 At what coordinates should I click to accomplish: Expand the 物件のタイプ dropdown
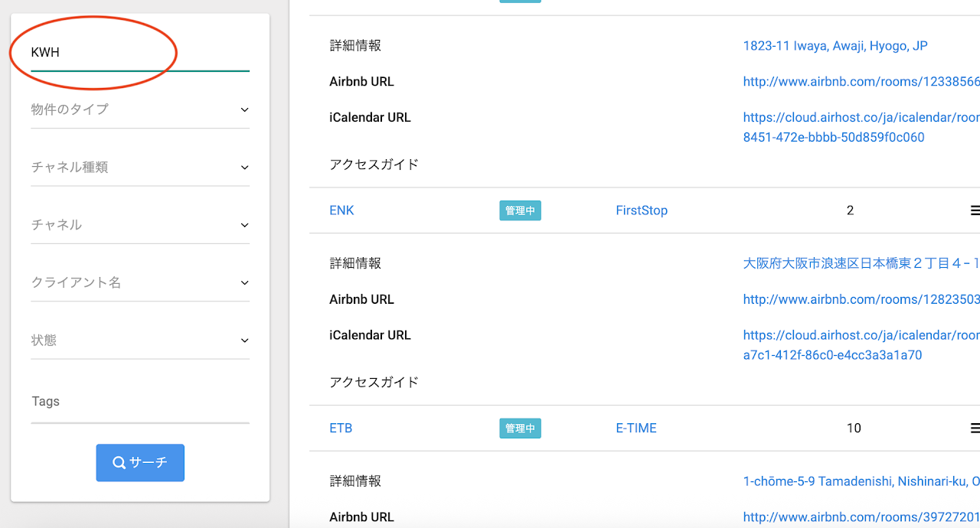coord(140,109)
